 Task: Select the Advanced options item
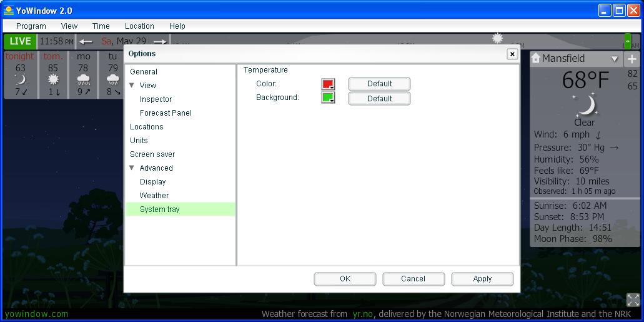(x=156, y=168)
